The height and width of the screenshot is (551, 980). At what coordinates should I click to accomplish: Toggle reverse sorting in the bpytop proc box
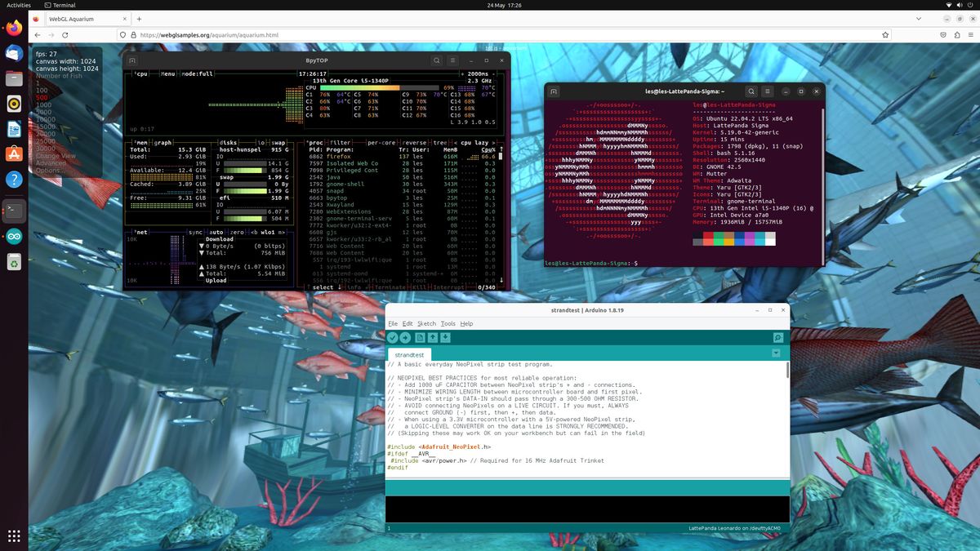coord(415,143)
